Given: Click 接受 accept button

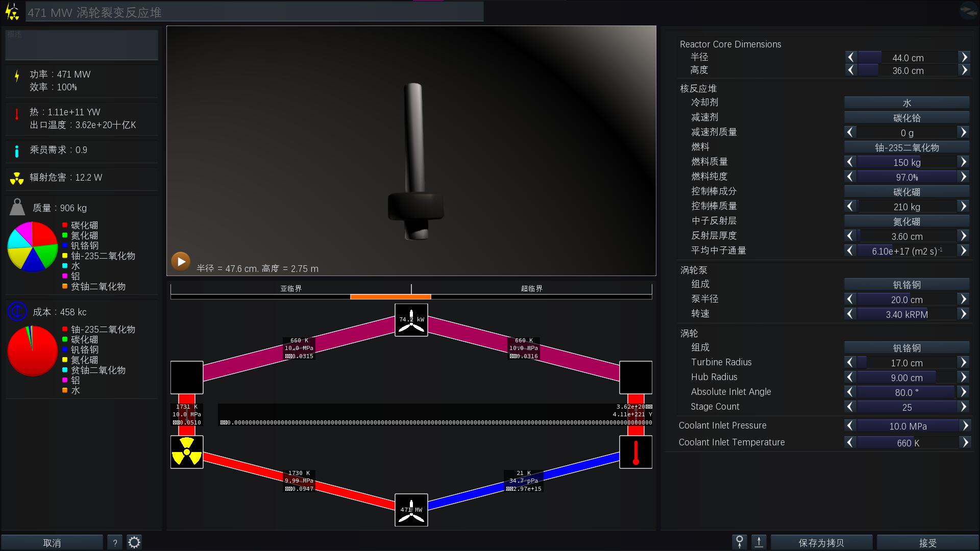Looking at the screenshot, I should click(927, 542).
